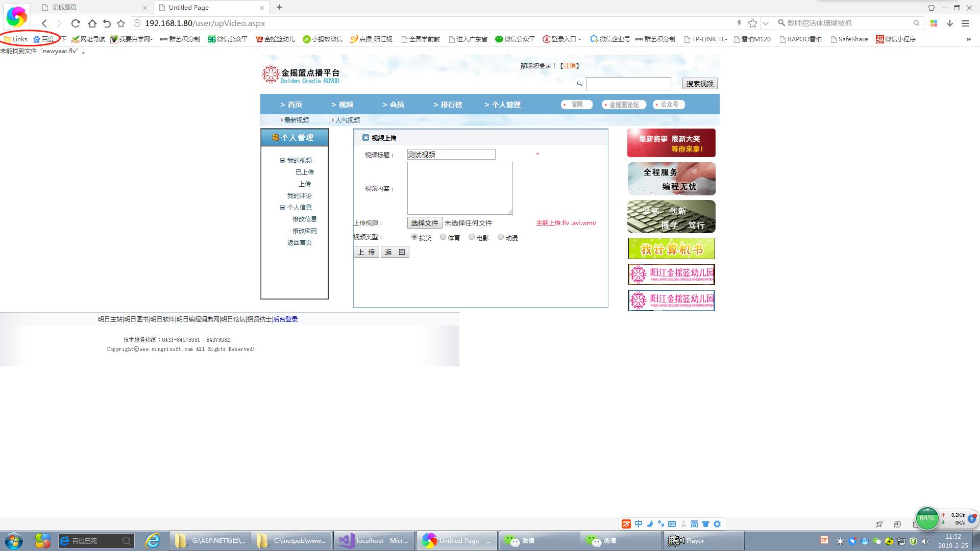Switch to Visual Studio localhost taskbar item
The image size is (980, 551).
pyautogui.click(x=374, y=541)
